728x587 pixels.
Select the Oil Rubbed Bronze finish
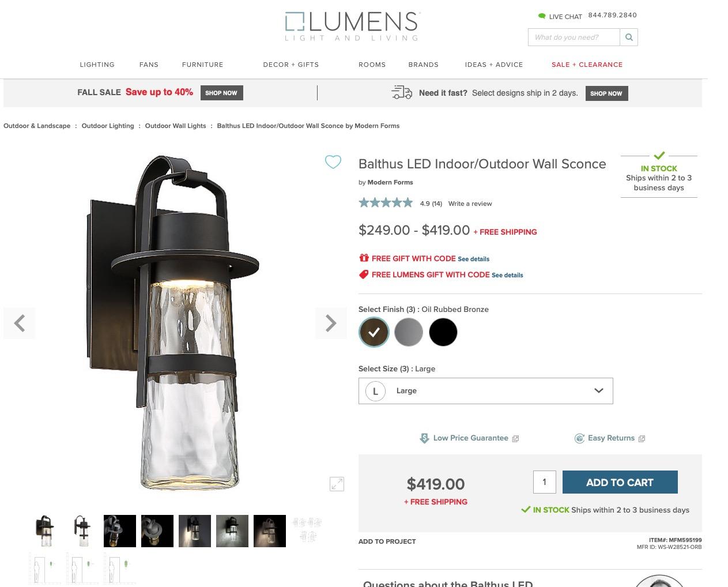[374, 332]
